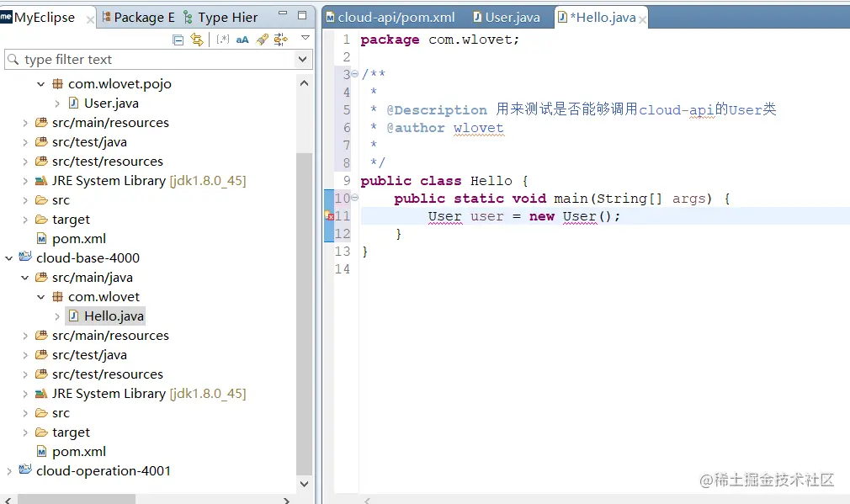Click the first src/test/resources folder icon
Screen dimensions: 850x504
click(41, 161)
